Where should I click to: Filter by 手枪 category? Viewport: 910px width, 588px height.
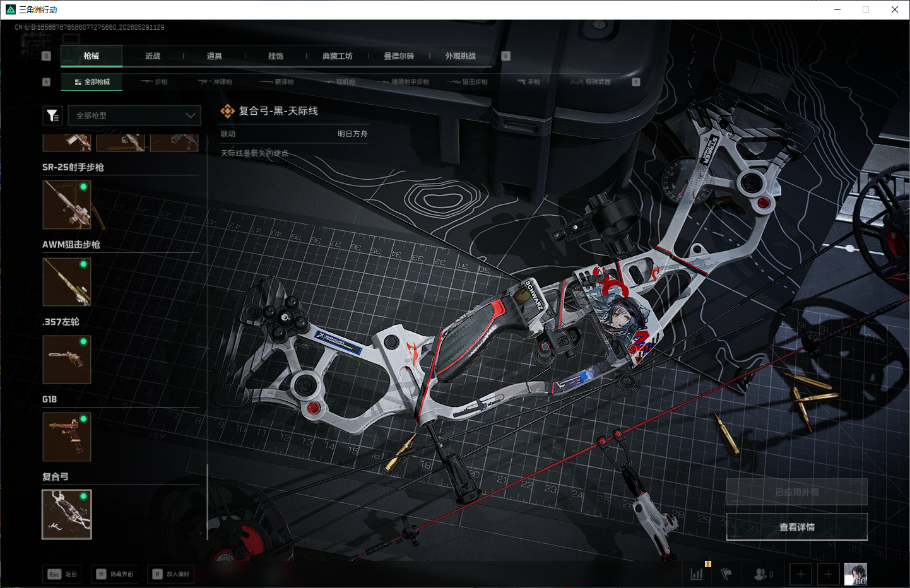529,82
